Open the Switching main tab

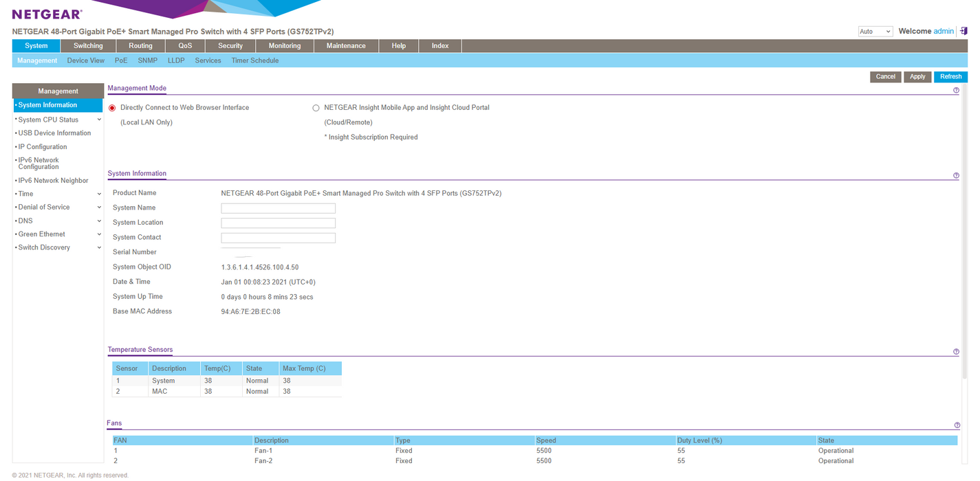[x=88, y=46]
